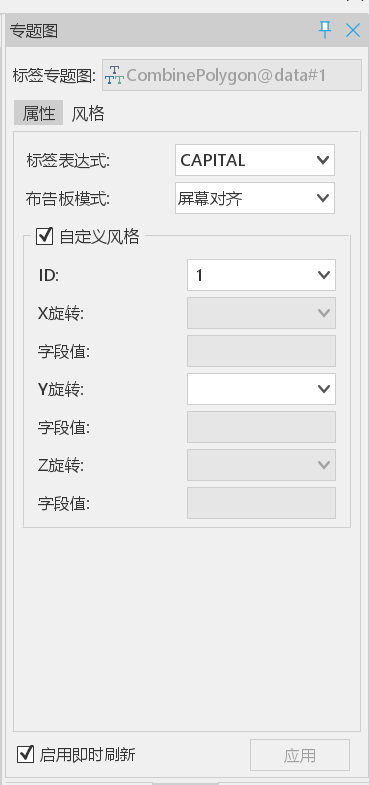Click the 自定义风格 label text

point(99,236)
